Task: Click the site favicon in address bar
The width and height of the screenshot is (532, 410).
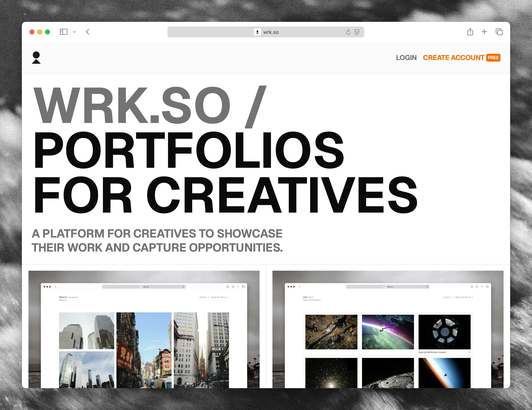Action: [x=257, y=32]
